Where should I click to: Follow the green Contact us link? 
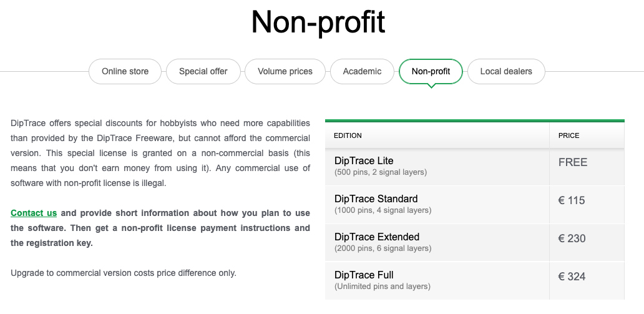pos(34,213)
